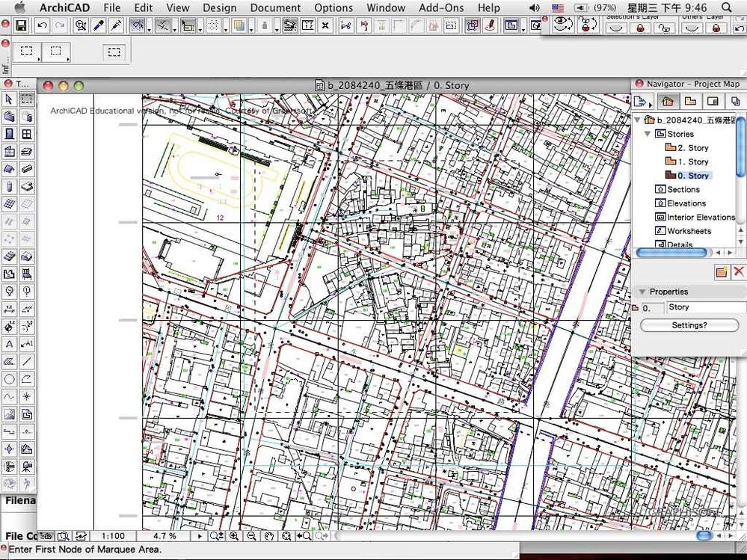
Task: Open the Design menu
Action: click(219, 7)
